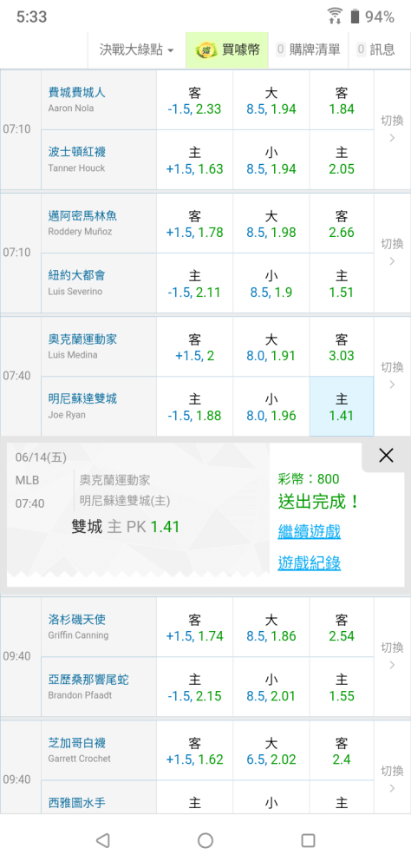Select 主 -1.5, 1.88 for 明尼蘇達雙城
This screenshot has width=411, height=868.
(195, 407)
